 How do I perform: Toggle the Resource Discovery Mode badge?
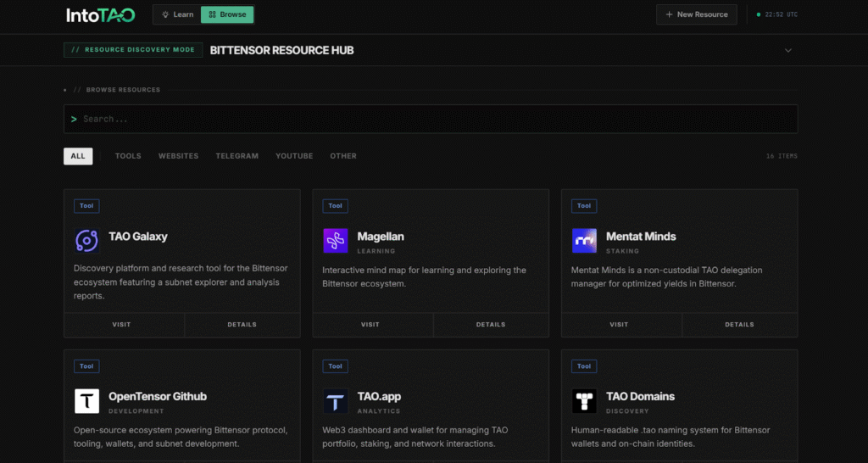click(x=133, y=50)
